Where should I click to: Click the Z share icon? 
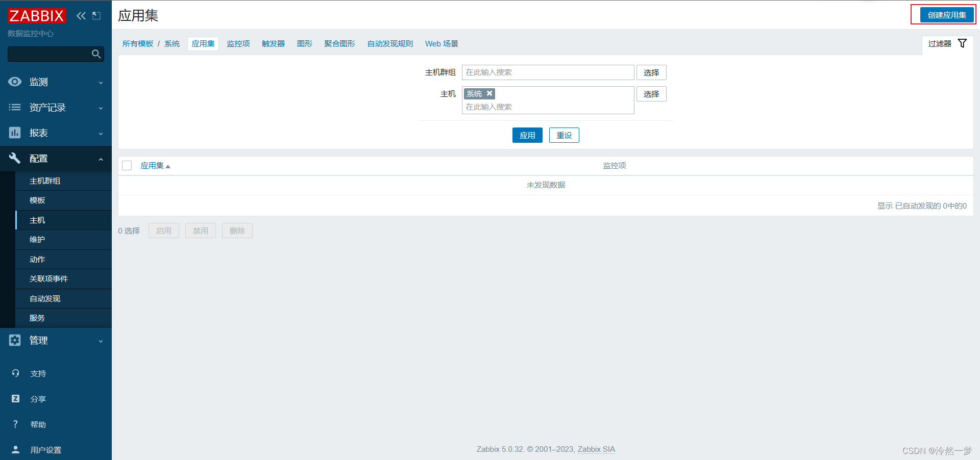[15, 399]
